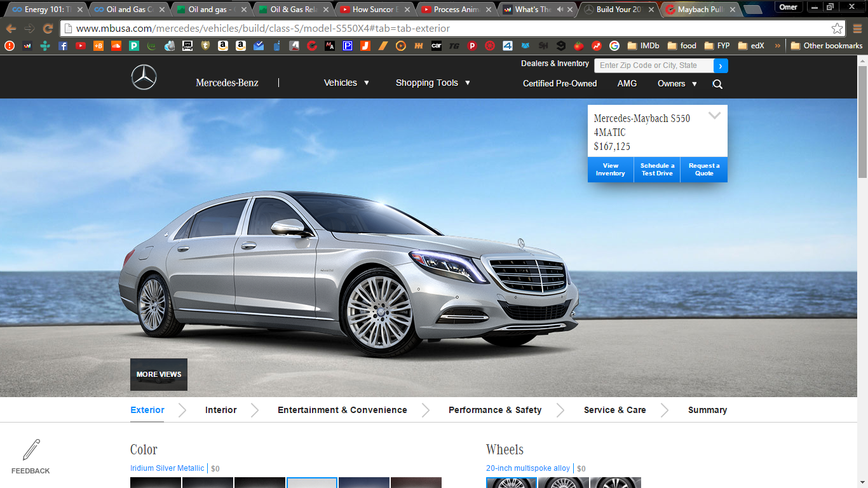This screenshot has height=488, width=868.
Task: Collapse the Mercedes-Maybach S550 price card chevron
Action: 715,116
